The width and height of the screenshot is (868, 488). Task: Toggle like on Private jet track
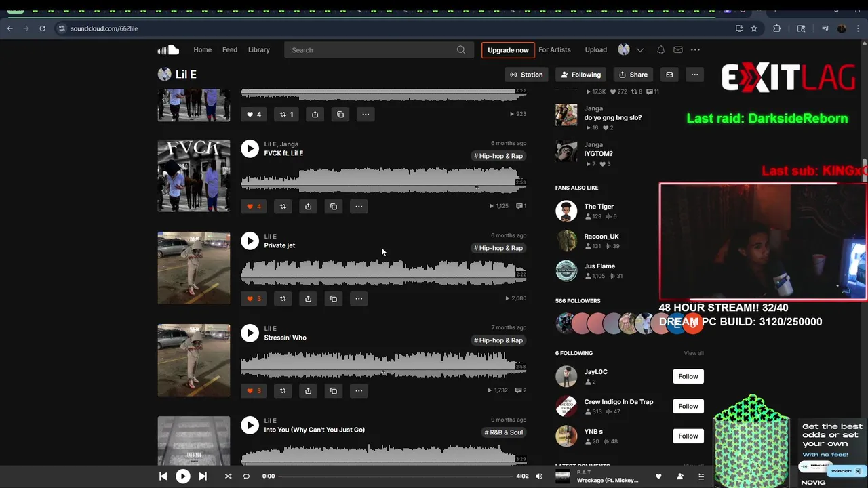coord(254,298)
